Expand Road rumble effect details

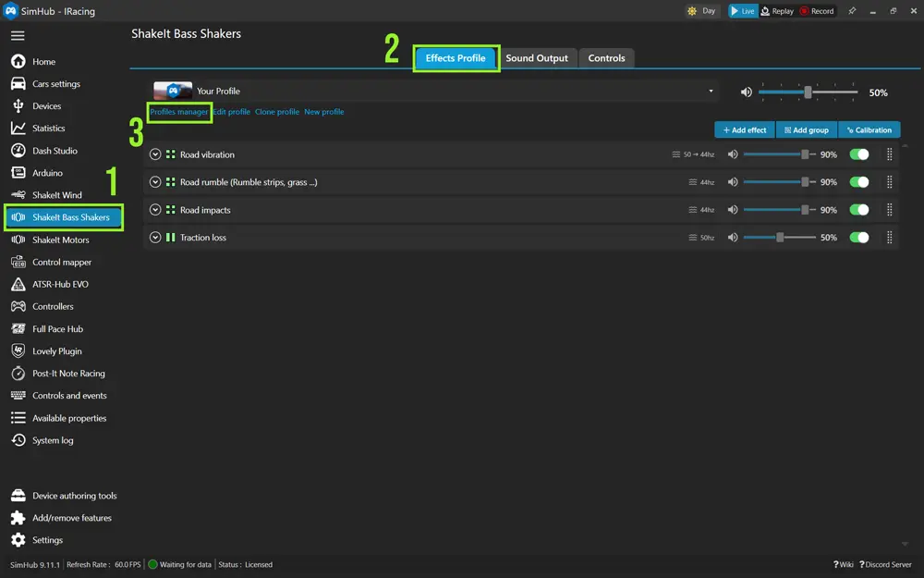[x=155, y=182]
